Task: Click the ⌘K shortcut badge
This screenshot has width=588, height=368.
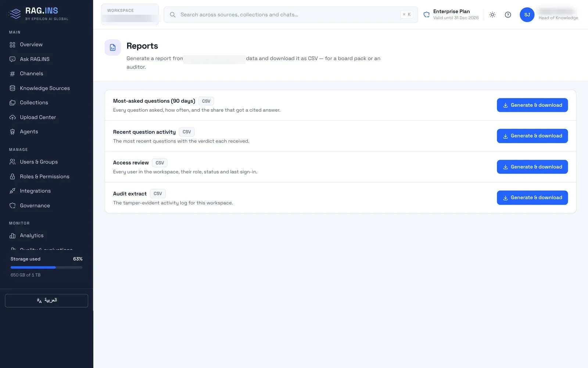Action: pos(406,15)
